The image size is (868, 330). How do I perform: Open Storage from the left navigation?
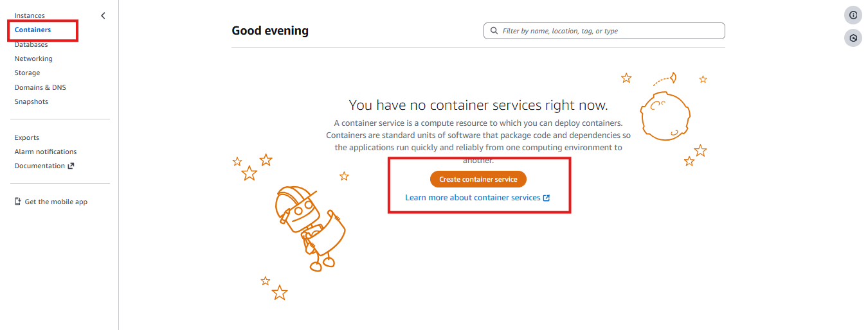tap(27, 73)
